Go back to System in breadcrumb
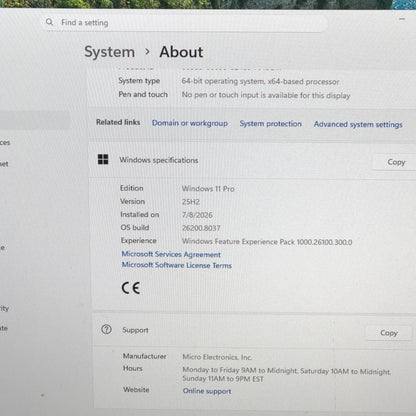This screenshot has height=416, width=416. (x=109, y=52)
